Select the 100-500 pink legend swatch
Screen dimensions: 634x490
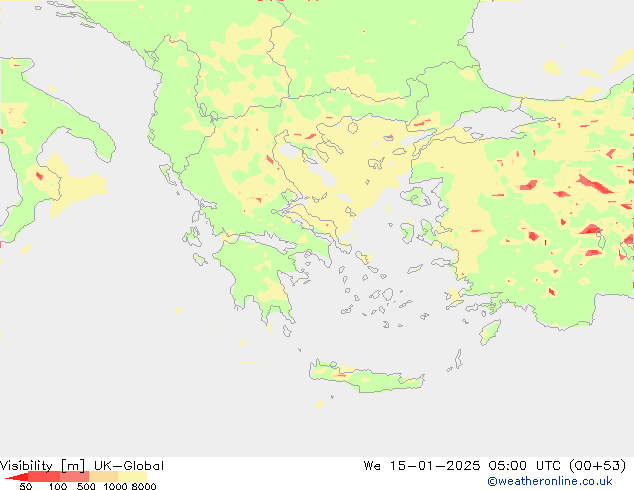(74, 477)
